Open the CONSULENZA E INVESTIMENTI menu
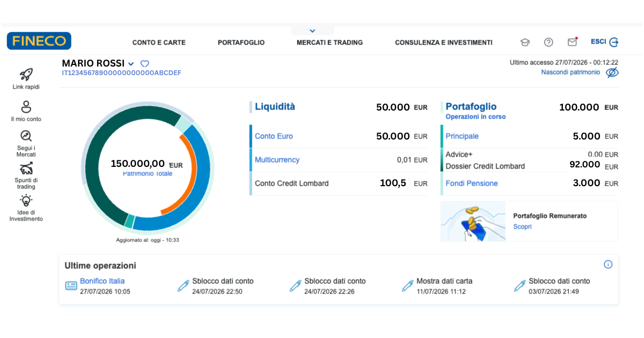 [443, 42]
